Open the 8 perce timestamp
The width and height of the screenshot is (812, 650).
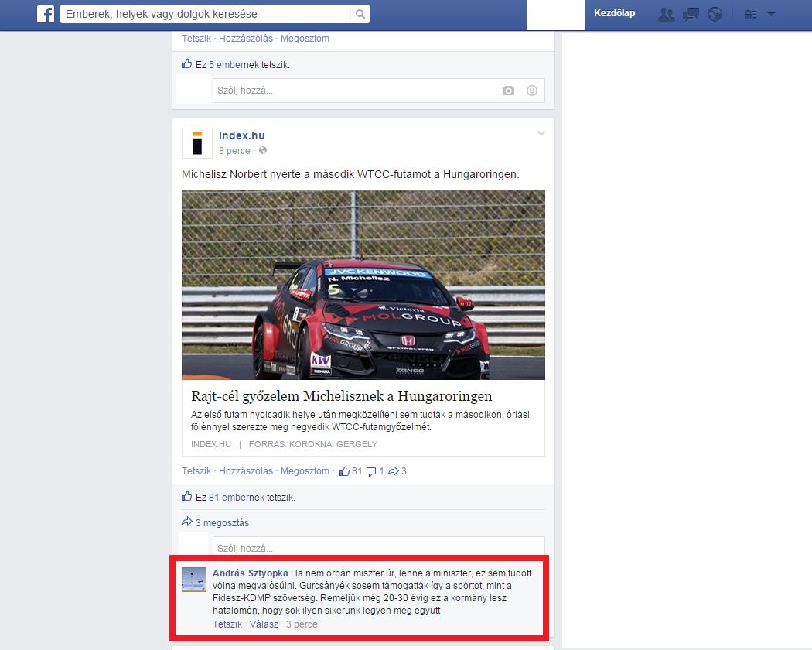pos(234,151)
